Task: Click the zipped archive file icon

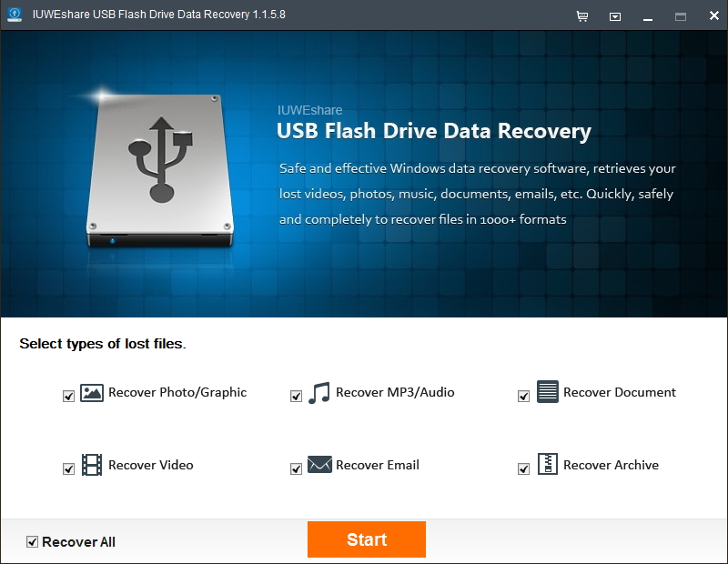Action: coord(548,464)
